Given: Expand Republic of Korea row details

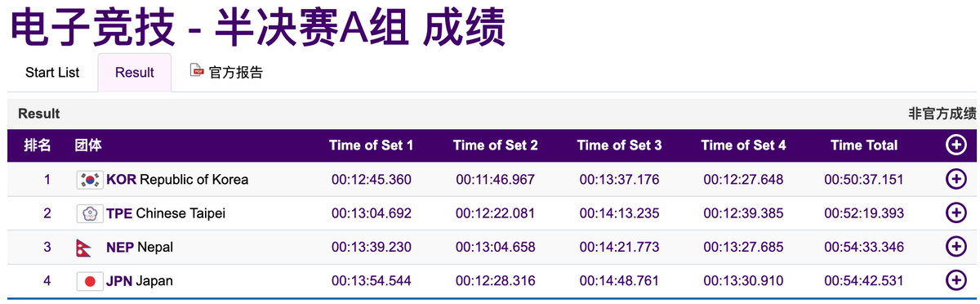Looking at the screenshot, I should (955, 180).
